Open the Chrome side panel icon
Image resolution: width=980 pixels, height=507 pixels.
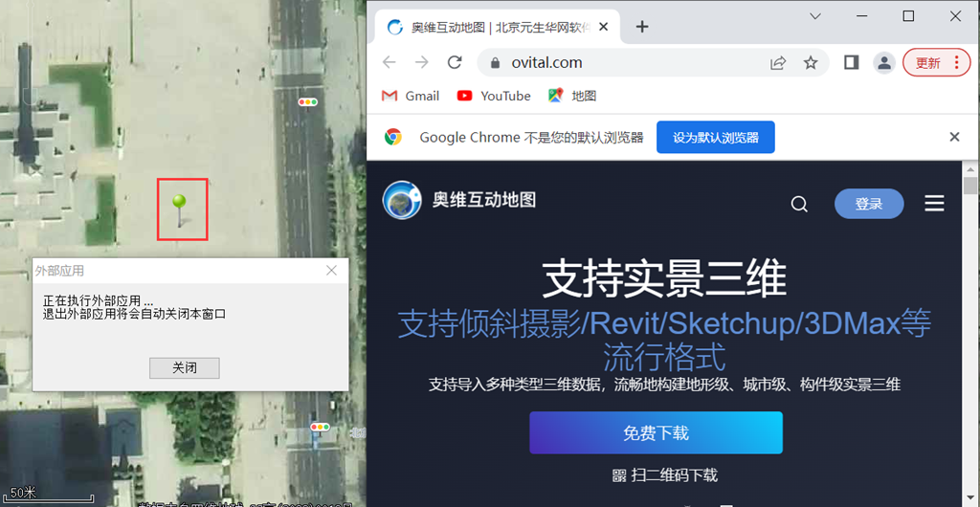coord(851,62)
